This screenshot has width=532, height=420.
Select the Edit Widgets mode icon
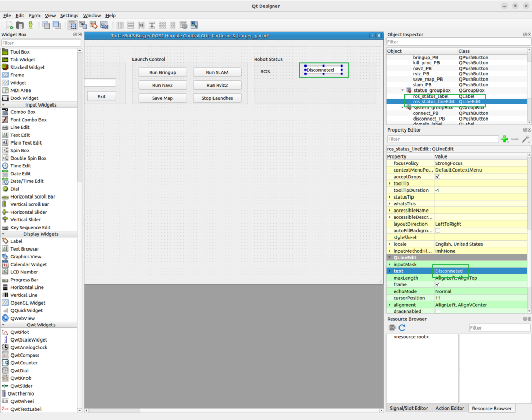[x=72, y=25]
